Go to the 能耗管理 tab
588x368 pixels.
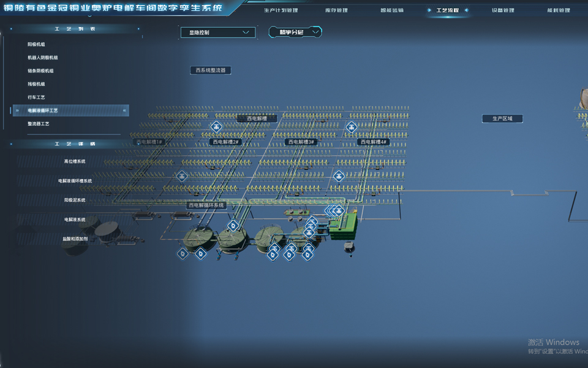point(557,10)
